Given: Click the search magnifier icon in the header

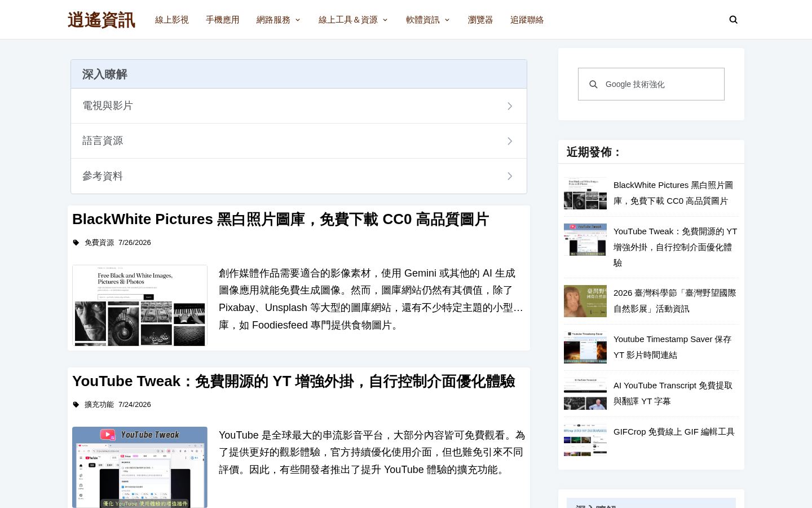Looking at the screenshot, I should [x=733, y=20].
